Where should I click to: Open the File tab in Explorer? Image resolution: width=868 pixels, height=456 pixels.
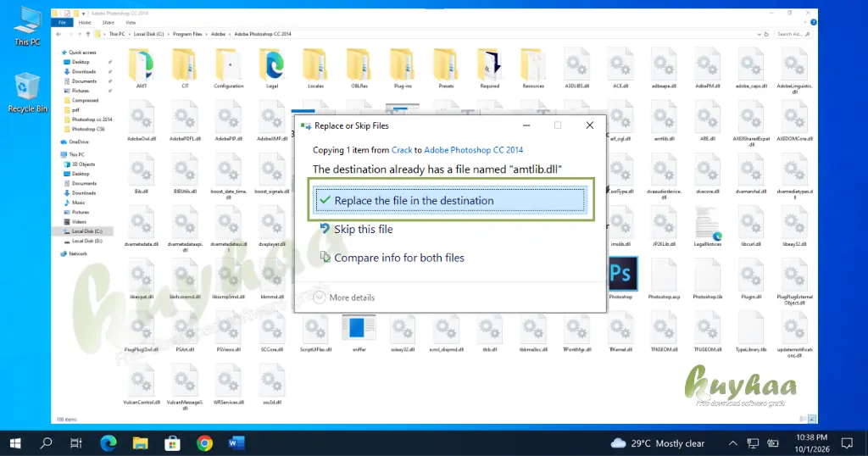coord(62,23)
